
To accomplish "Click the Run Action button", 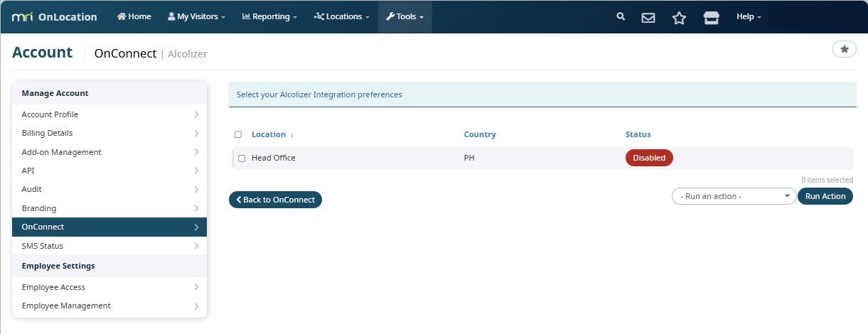I will (x=825, y=196).
